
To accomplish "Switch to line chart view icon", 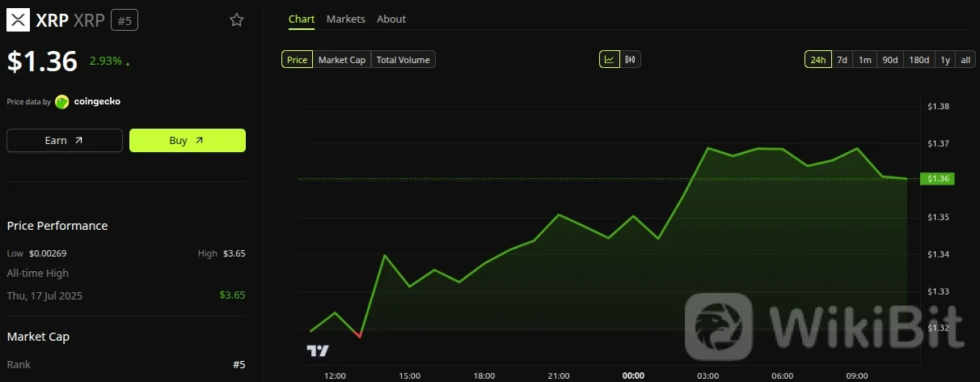I will (x=609, y=59).
